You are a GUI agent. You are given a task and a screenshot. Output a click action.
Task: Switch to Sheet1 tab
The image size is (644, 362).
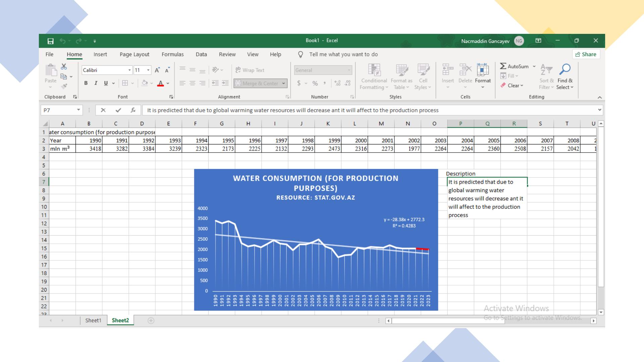[93, 320]
